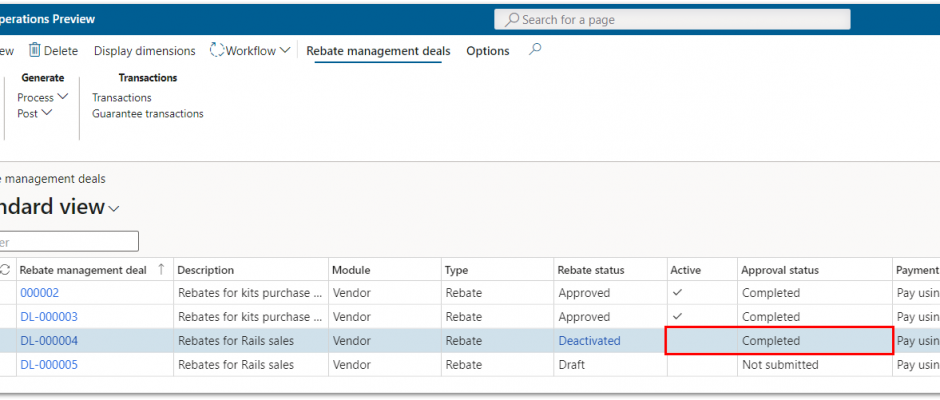Open deal link DL-000004

pos(49,341)
